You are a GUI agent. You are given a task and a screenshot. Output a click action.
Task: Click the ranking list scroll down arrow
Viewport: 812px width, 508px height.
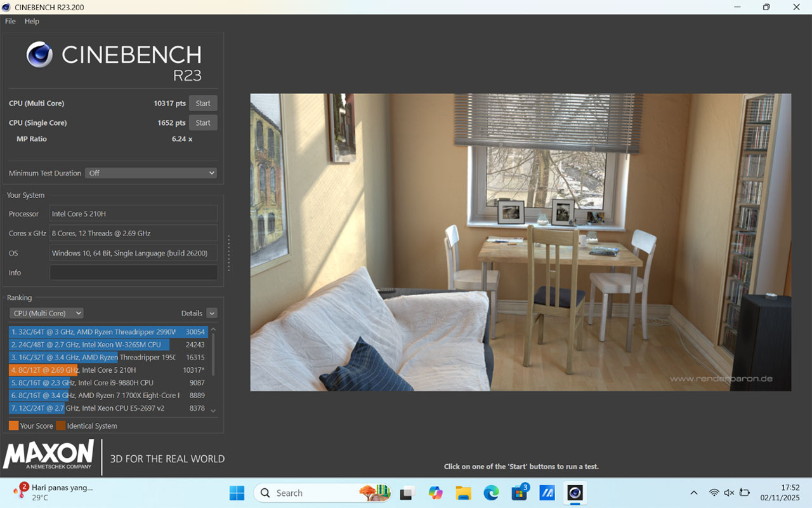213,411
